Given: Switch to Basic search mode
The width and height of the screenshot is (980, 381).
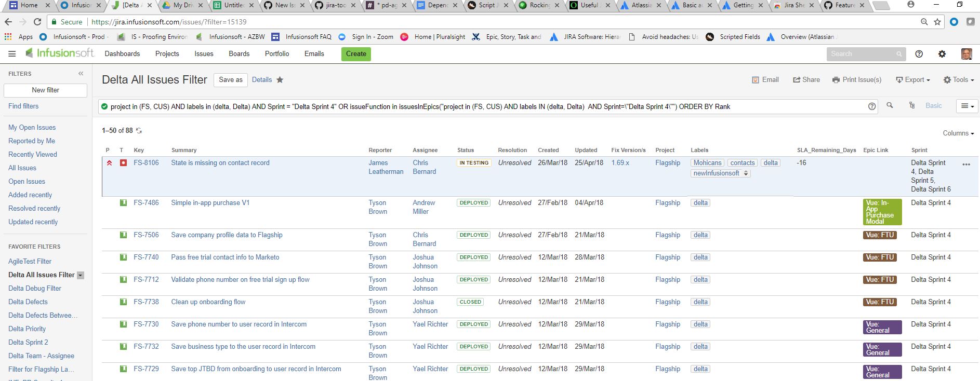Looking at the screenshot, I should point(933,106).
